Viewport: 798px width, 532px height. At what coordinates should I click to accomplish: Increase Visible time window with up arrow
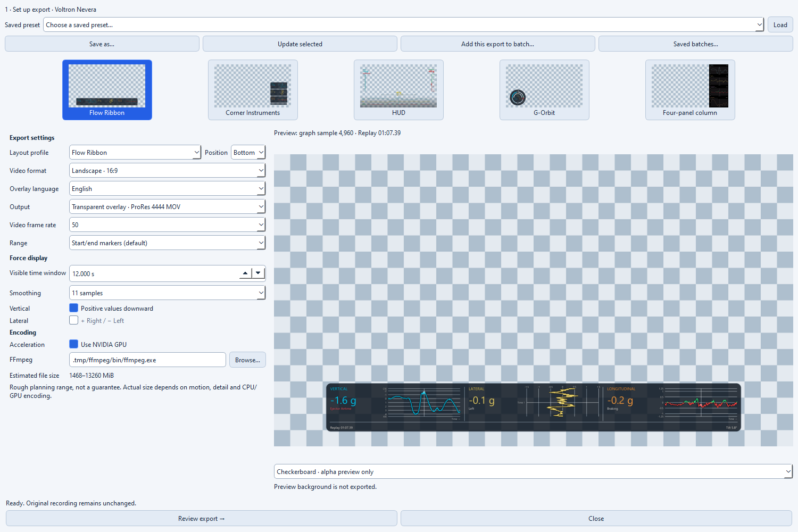pyautogui.click(x=245, y=273)
